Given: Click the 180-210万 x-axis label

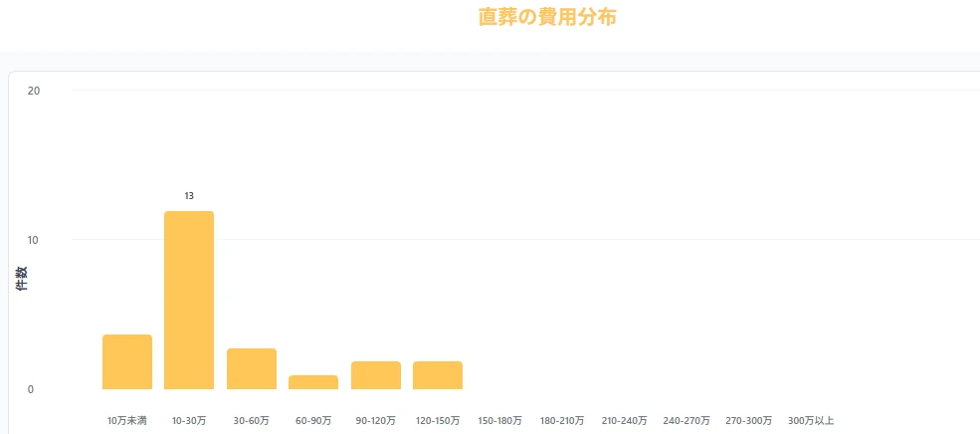Looking at the screenshot, I should click(562, 420).
